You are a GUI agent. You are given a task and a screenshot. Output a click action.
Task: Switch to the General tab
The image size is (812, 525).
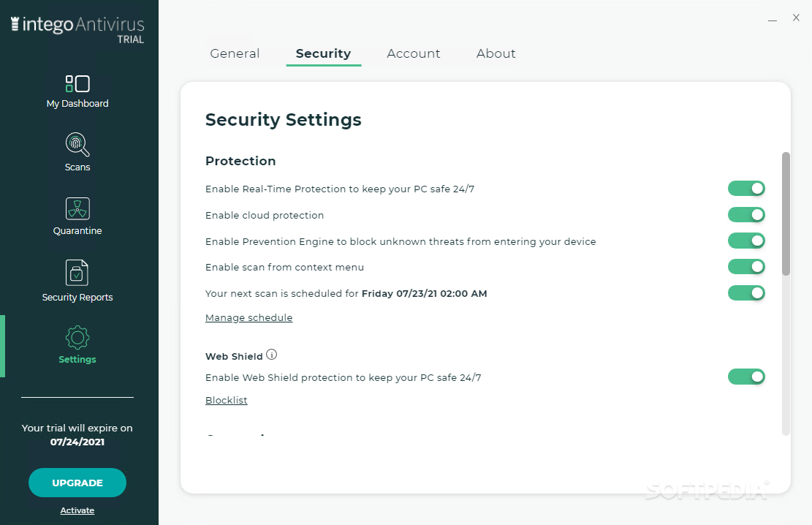click(x=235, y=53)
